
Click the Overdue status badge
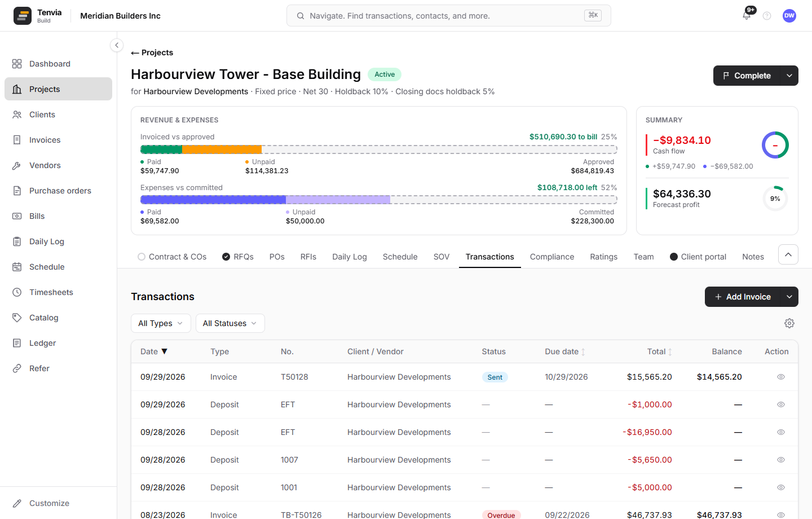501,515
